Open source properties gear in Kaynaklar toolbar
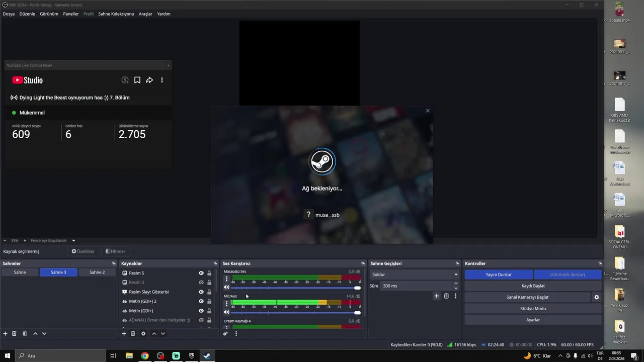This screenshot has height=362, width=644. click(x=143, y=333)
